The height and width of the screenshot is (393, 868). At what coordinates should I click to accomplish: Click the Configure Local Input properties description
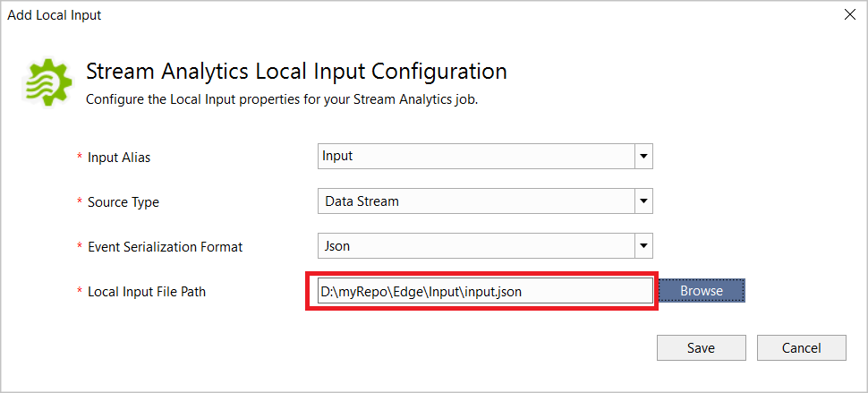(282, 99)
